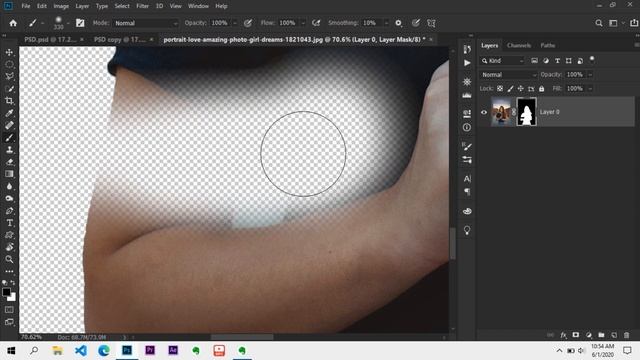Click Add layer mask button
640x360 pixels.
pyautogui.click(x=576, y=335)
